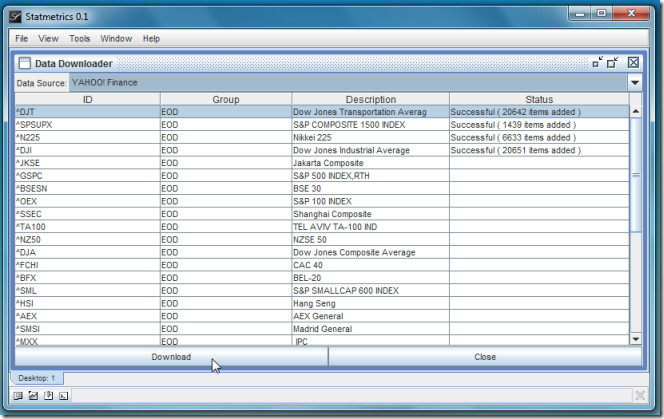This screenshot has height=419, width=664.
Task: Click the vertical scrollbar thumb of the table
Action: 636,175
